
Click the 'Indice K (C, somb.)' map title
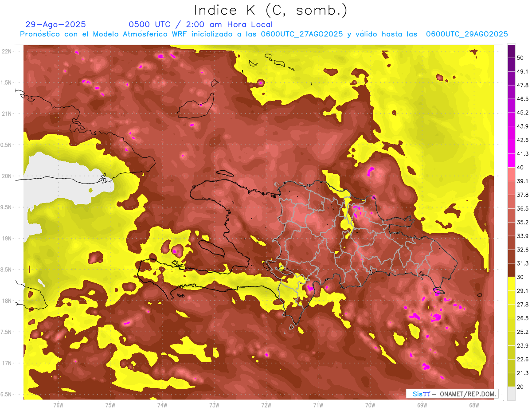tap(270, 11)
